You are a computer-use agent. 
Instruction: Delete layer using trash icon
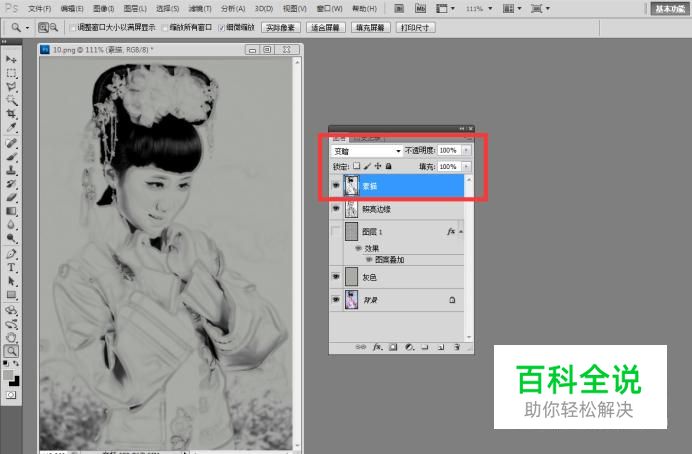pyautogui.click(x=457, y=347)
